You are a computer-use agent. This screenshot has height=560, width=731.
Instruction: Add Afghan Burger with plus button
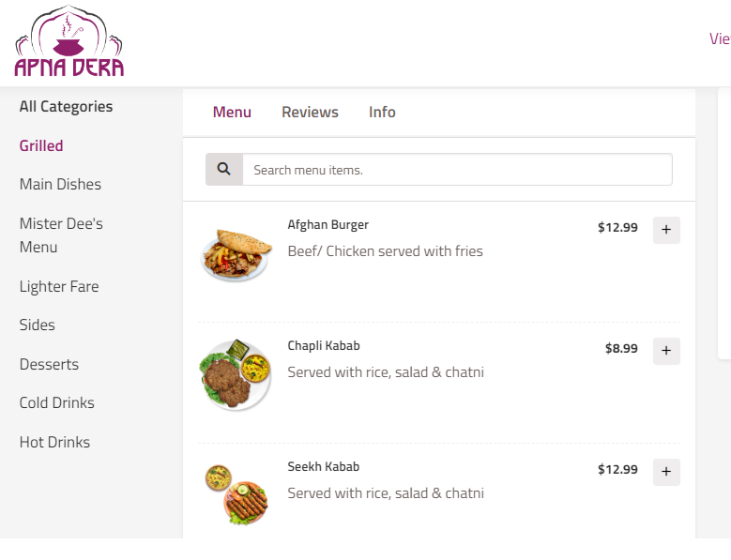pyautogui.click(x=666, y=230)
